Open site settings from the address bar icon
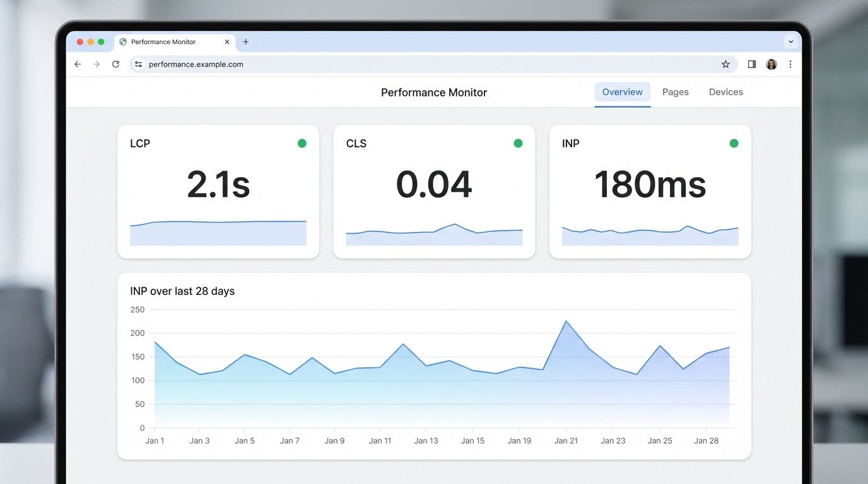 [x=138, y=64]
